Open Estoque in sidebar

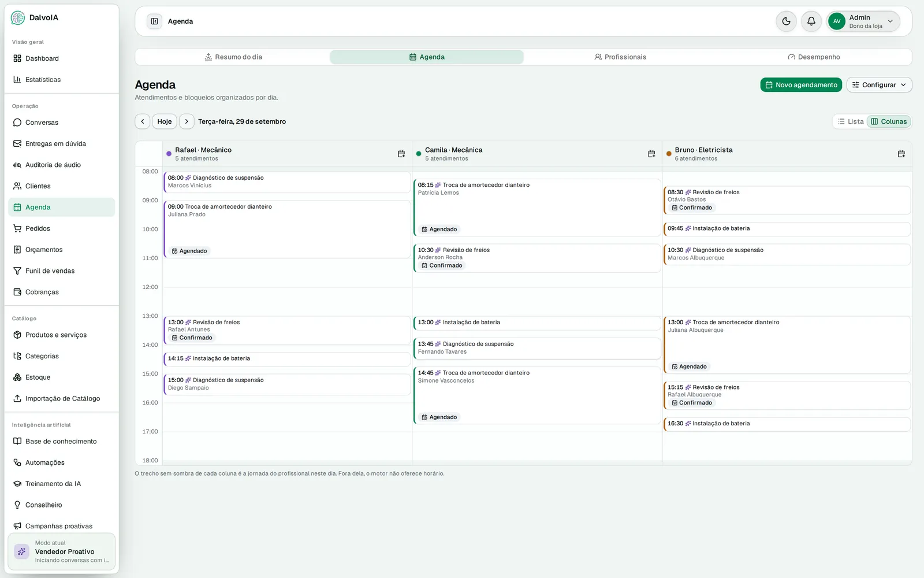pyautogui.click(x=61, y=377)
